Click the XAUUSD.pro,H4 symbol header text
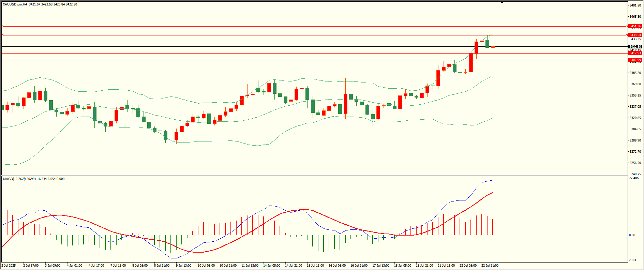 coord(15,4)
